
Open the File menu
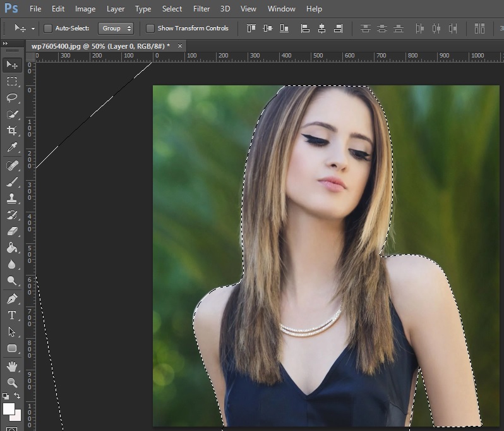coord(35,9)
